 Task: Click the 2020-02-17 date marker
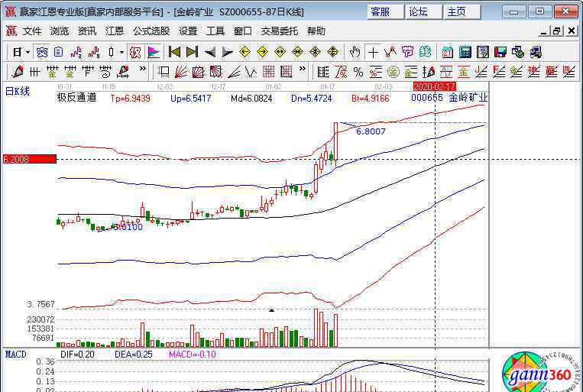click(x=434, y=87)
